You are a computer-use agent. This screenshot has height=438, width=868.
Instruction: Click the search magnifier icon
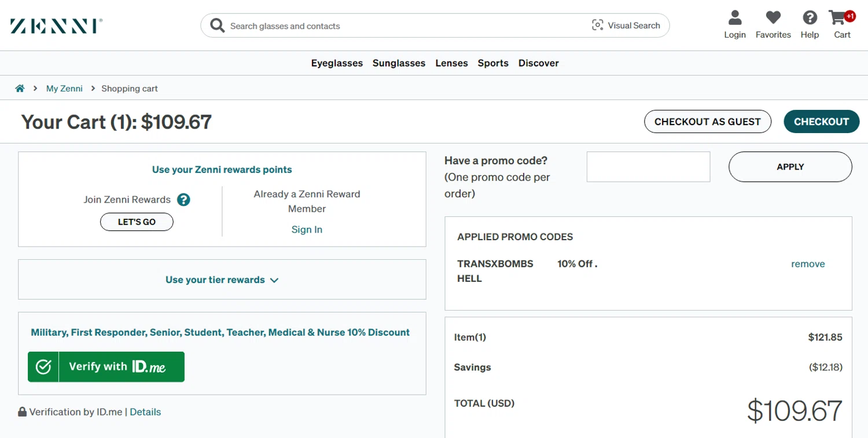217,25
